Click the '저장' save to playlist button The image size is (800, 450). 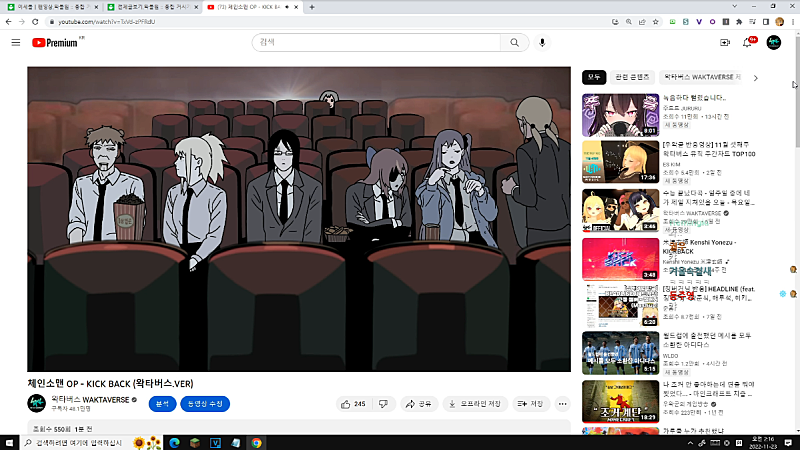point(531,404)
